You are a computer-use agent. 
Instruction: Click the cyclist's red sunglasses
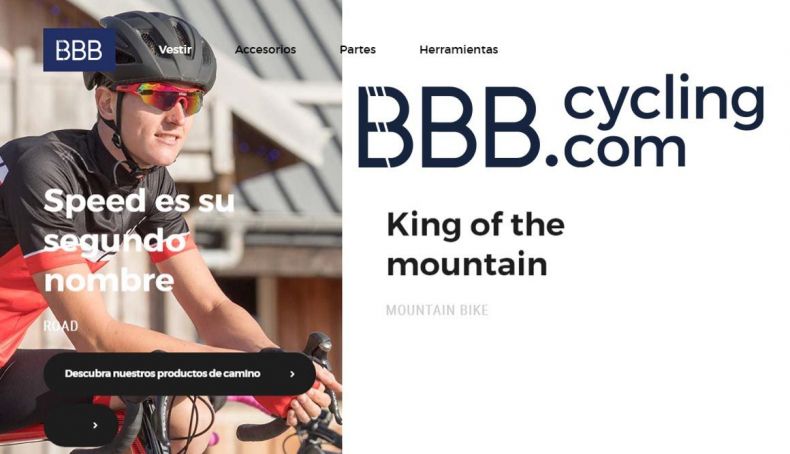162,98
